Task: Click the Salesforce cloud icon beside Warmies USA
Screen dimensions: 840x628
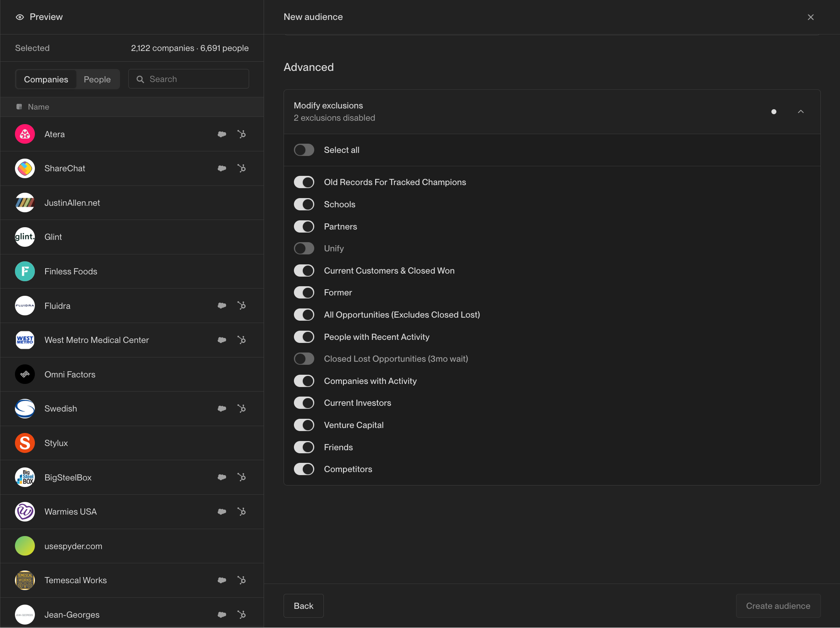Action: point(222,512)
